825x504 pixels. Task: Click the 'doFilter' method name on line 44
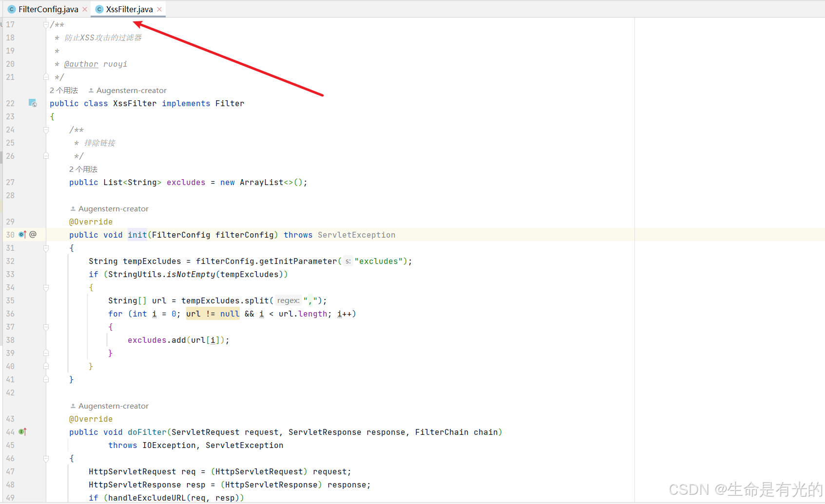pos(147,432)
